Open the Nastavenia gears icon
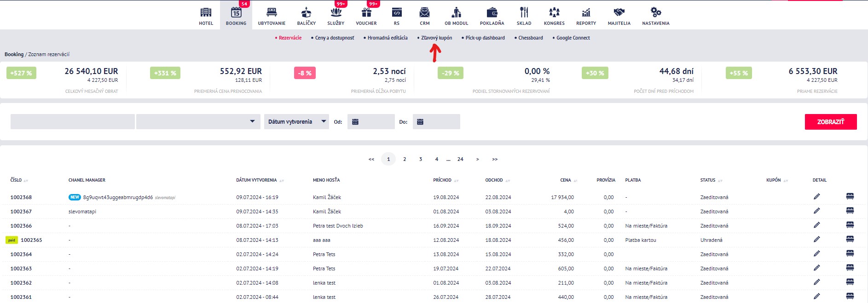Viewport: 868px width, 303px height. (x=655, y=12)
